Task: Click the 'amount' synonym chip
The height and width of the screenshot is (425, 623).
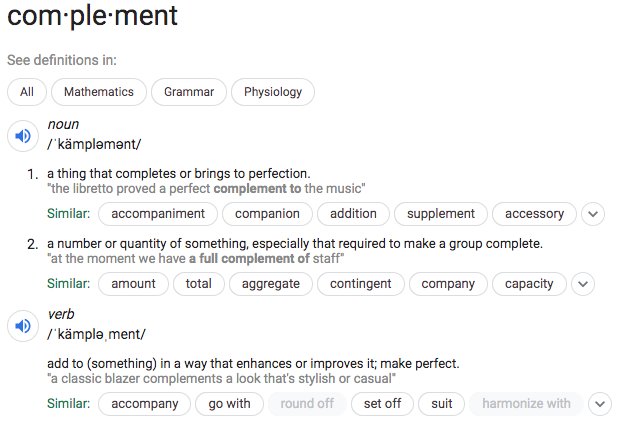Action: pyautogui.click(x=134, y=284)
